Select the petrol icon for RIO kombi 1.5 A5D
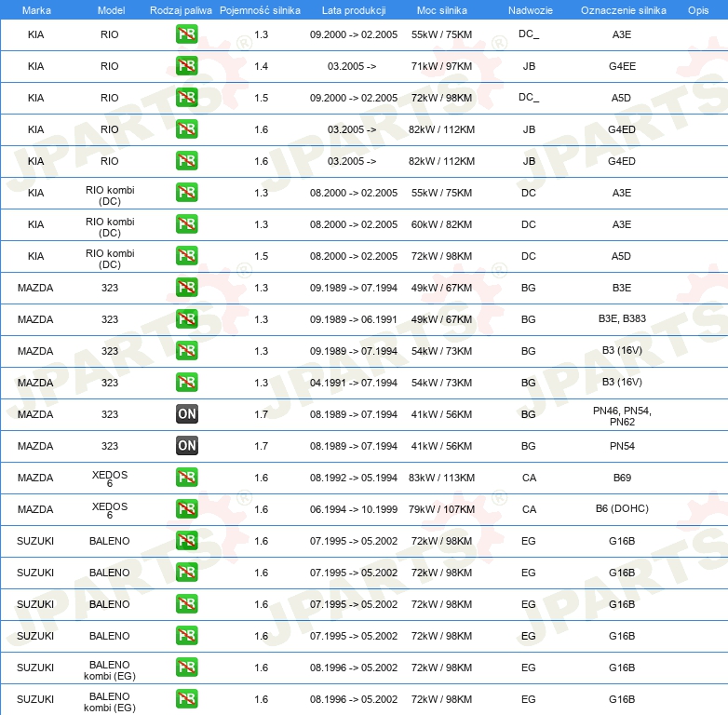 tap(186, 256)
